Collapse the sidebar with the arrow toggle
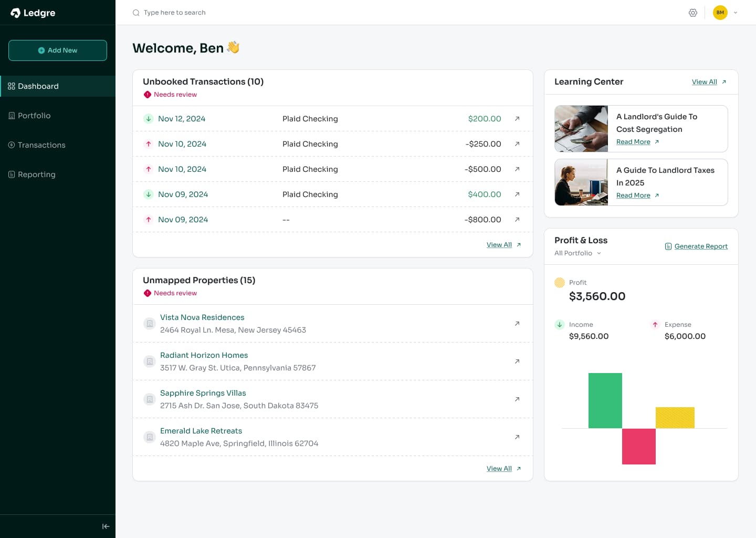This screenshot has height=538, width=756. coord(106,526)
